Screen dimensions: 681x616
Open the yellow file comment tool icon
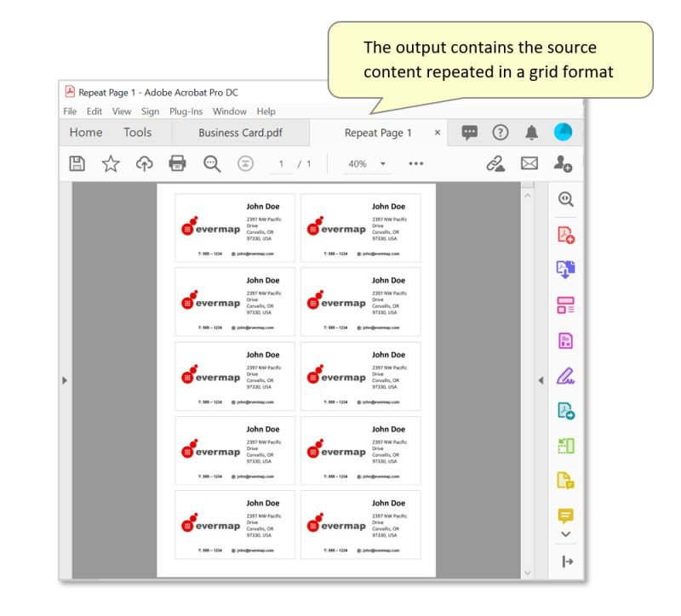(565, 481)
